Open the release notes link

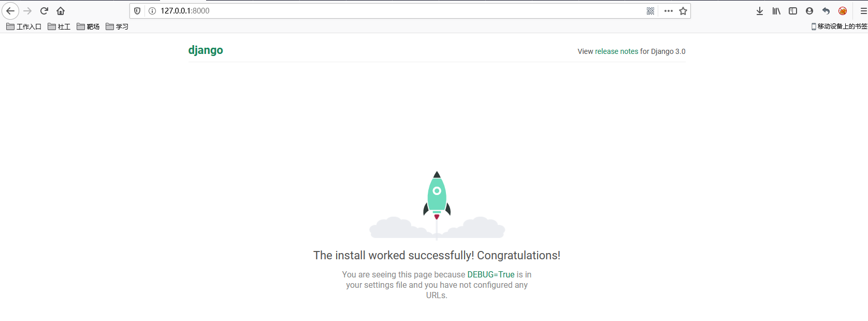tap(616, 51)
